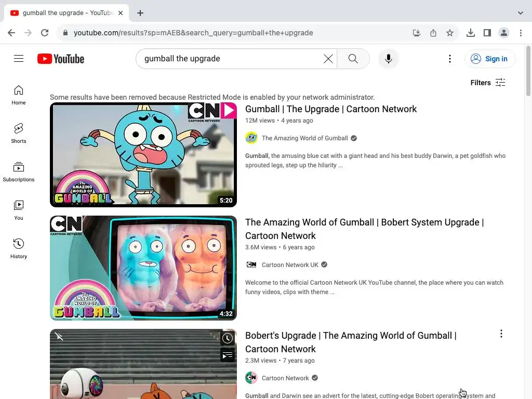The width and height of the screenshot is (532, 399).
Task: Start voice search with the microphone
Action: pos(389,59)
